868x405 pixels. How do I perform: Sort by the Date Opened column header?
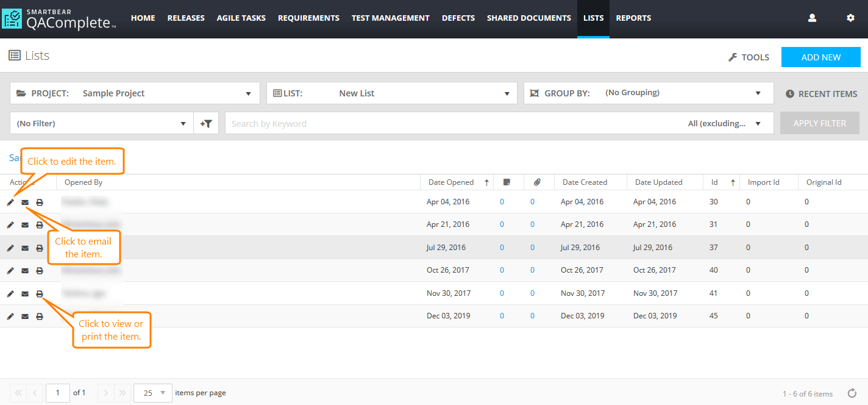pos(451,182)
